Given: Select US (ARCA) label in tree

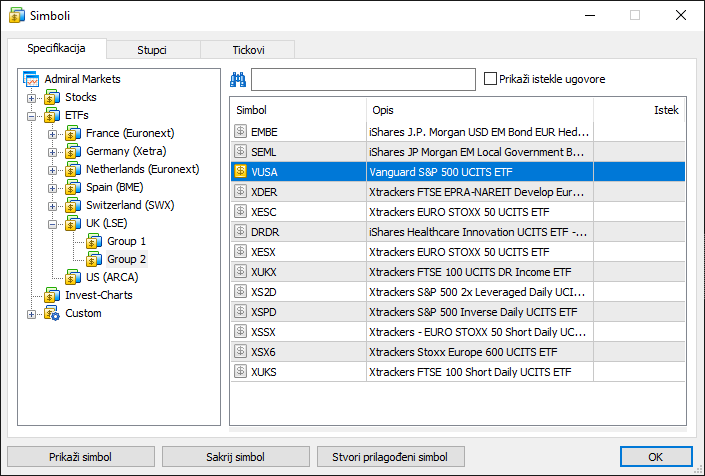Looking at the screenshot, I should tap(112, 277).
